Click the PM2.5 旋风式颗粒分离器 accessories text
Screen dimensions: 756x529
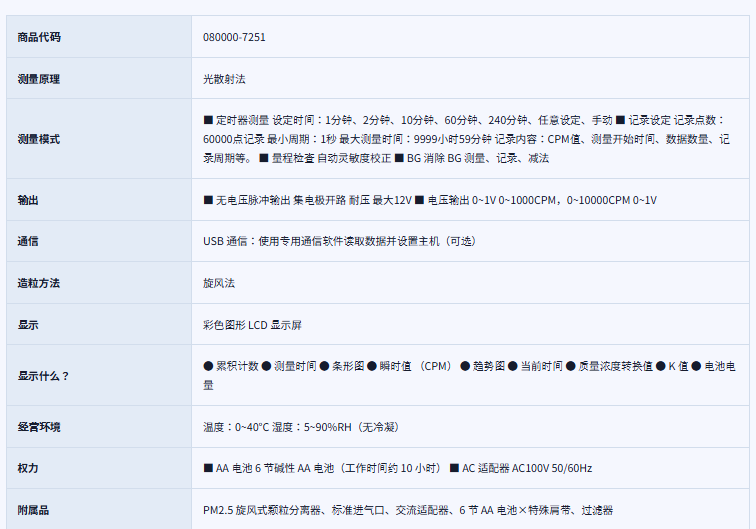pos(408,510)
